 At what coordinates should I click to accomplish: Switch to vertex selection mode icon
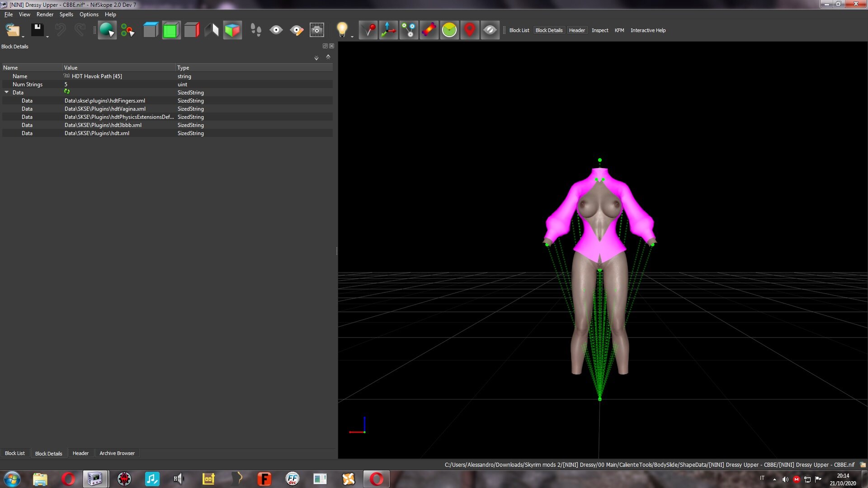coord(128,30)
